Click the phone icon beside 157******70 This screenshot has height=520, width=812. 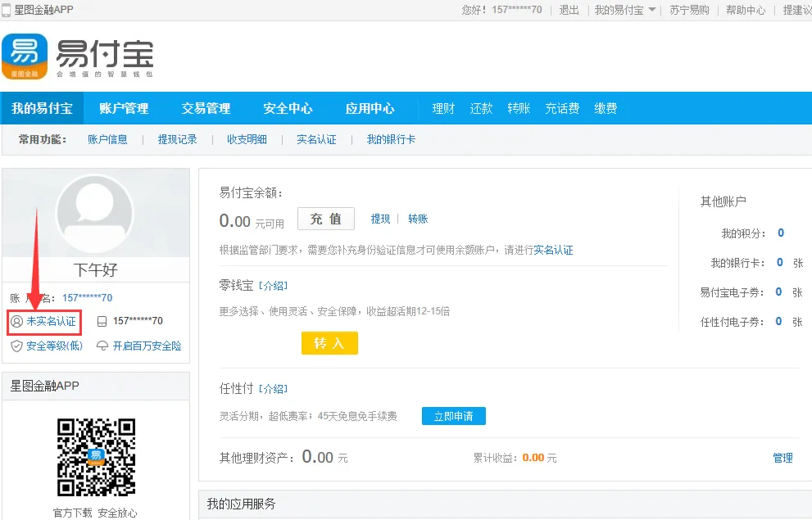click(x=102, y=321)
